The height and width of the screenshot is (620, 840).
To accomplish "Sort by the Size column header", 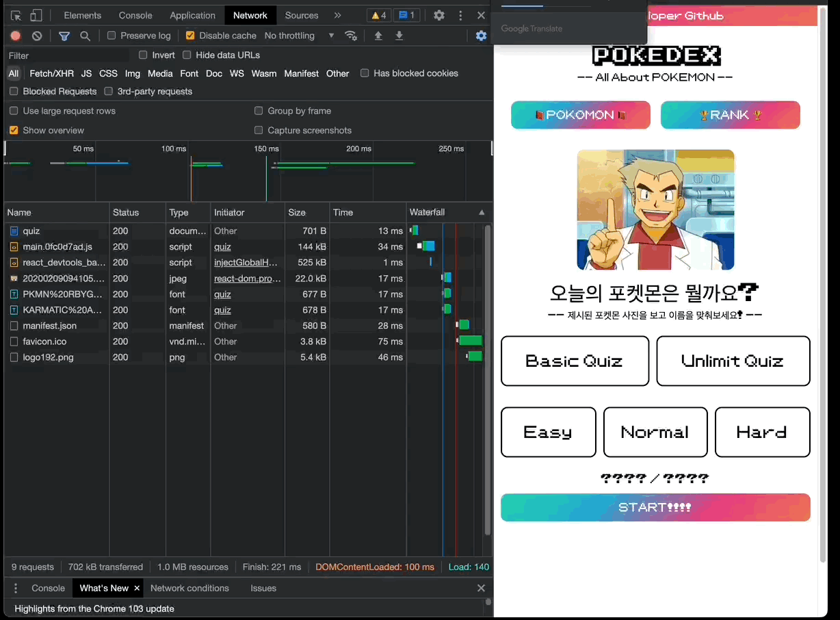I will coord(306,213).
